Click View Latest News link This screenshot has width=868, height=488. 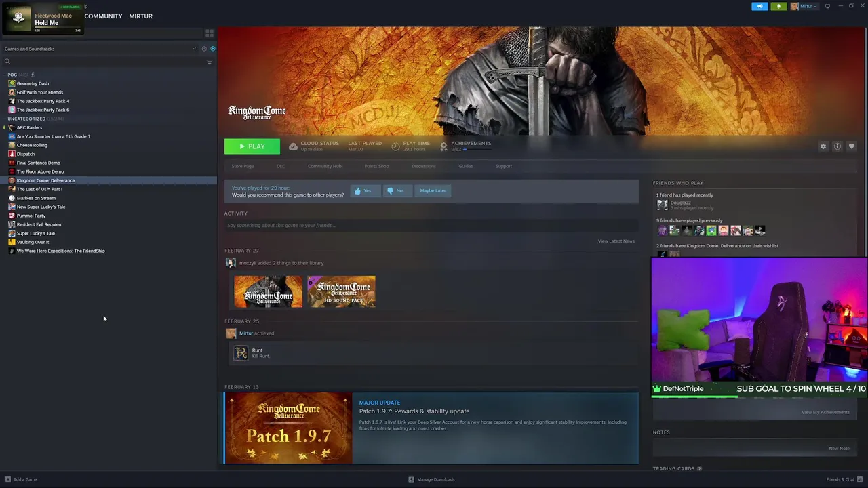pos(616,241)
